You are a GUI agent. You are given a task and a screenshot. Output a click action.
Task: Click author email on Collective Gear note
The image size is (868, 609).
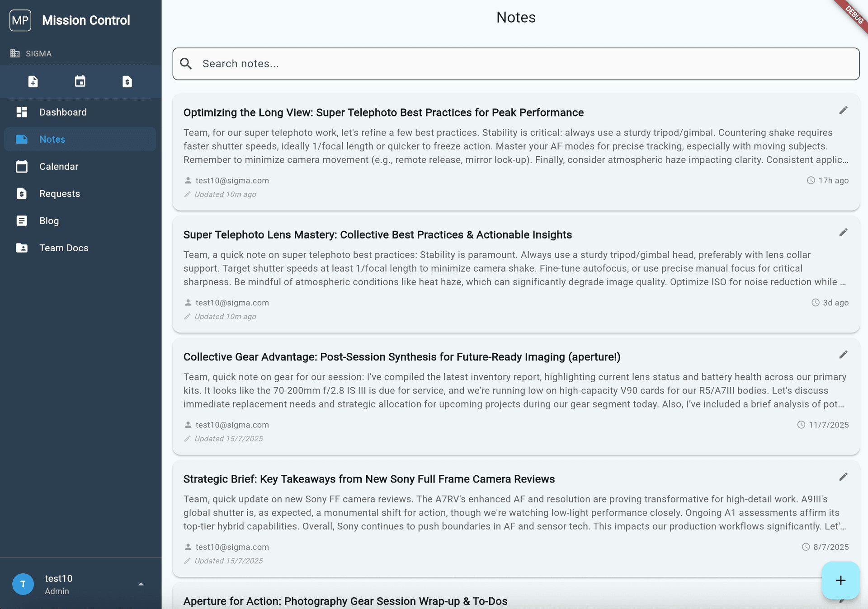pyautogui.click(x=232, y=425)
